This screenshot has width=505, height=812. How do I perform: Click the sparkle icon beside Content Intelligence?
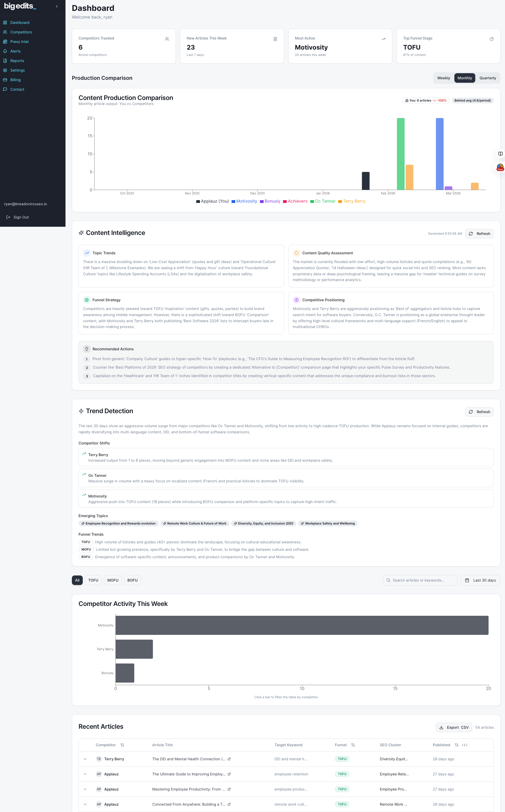click(81, 233)
